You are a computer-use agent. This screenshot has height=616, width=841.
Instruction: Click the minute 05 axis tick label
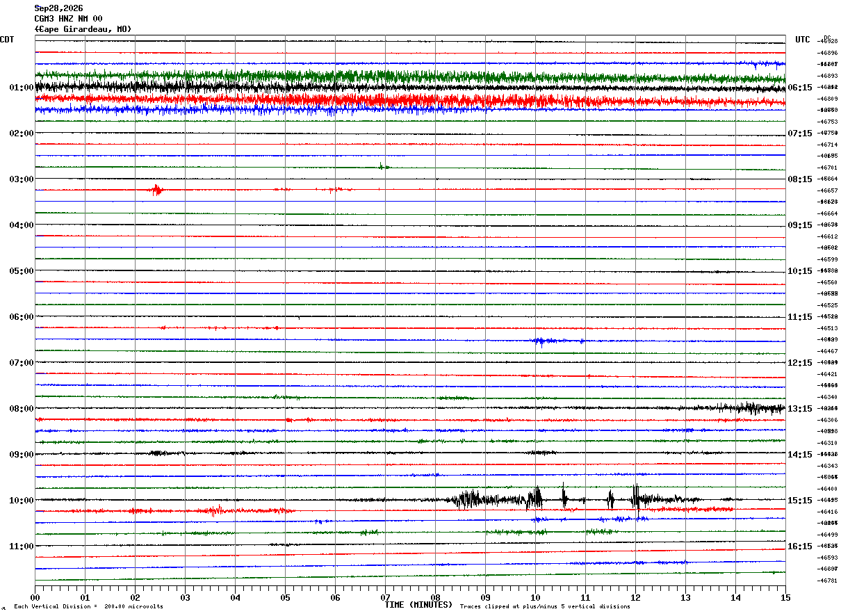click(285, 597)
